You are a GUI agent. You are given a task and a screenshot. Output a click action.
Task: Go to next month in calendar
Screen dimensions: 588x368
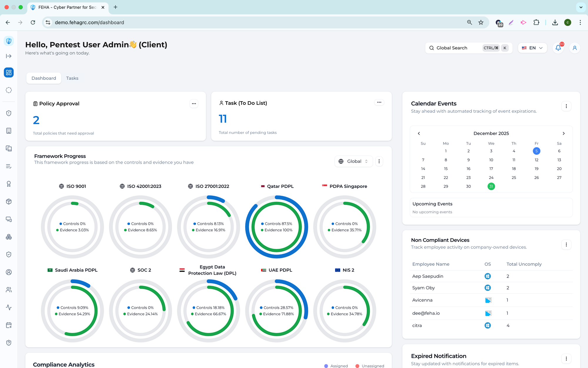coord(564,133)
